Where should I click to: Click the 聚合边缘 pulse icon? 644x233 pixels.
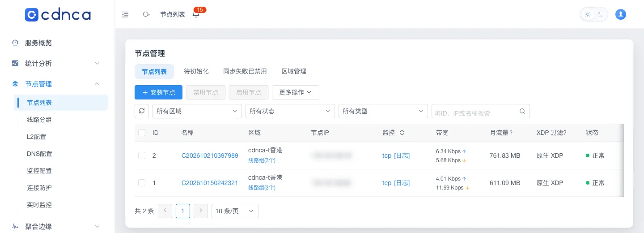coord(15,226)
